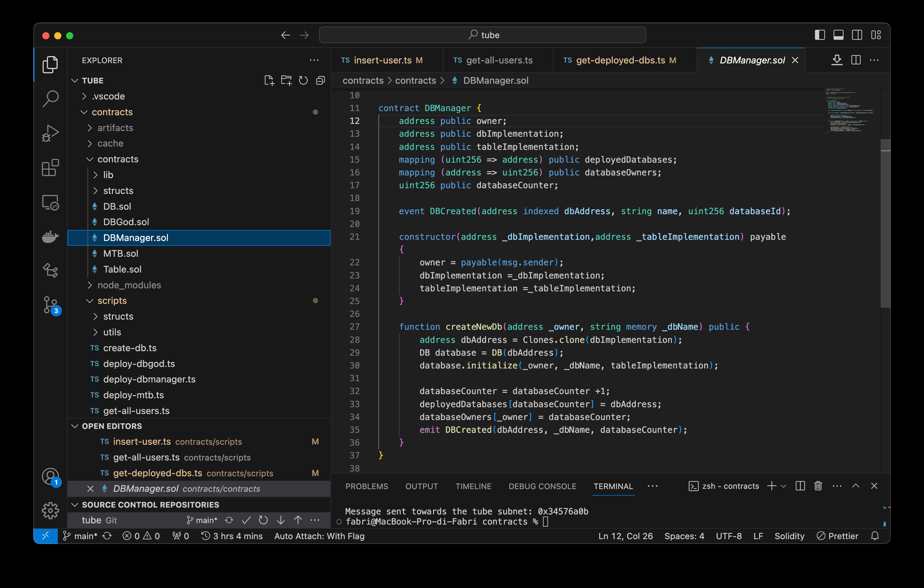The width and height of the screenshot is (924, 588).
Task: Toggle the bottom panel visibility
Action: pos(839,35)
